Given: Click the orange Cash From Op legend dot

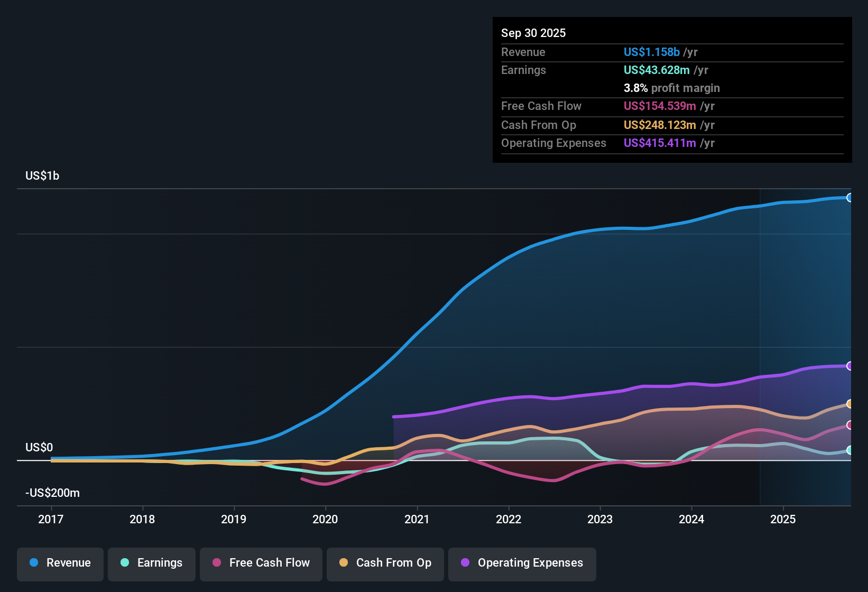Looking at the screenshot, I should pyautogui.click(x=343, y=563).
